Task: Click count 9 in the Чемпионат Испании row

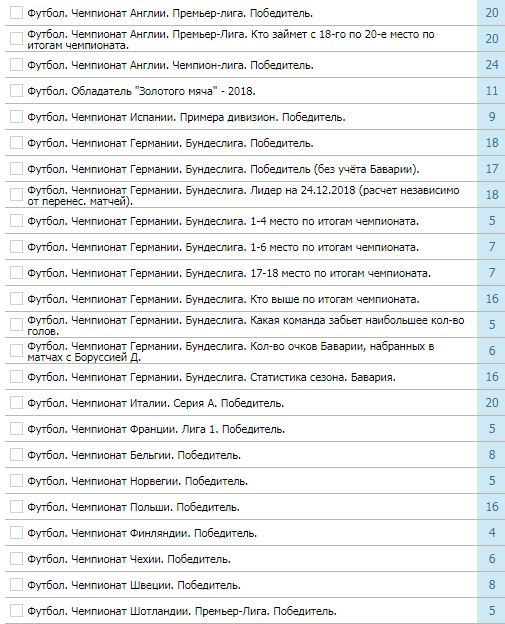Action: click(491, 117)
